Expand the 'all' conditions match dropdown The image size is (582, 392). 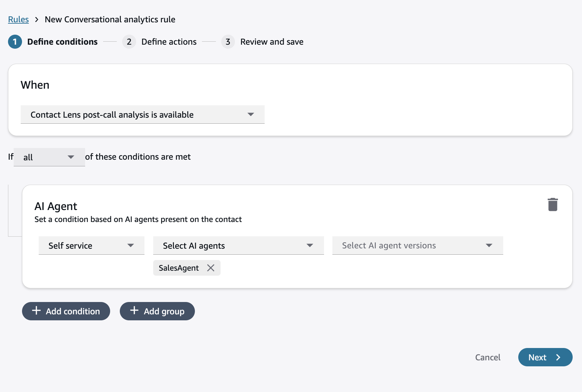[49, 157]
